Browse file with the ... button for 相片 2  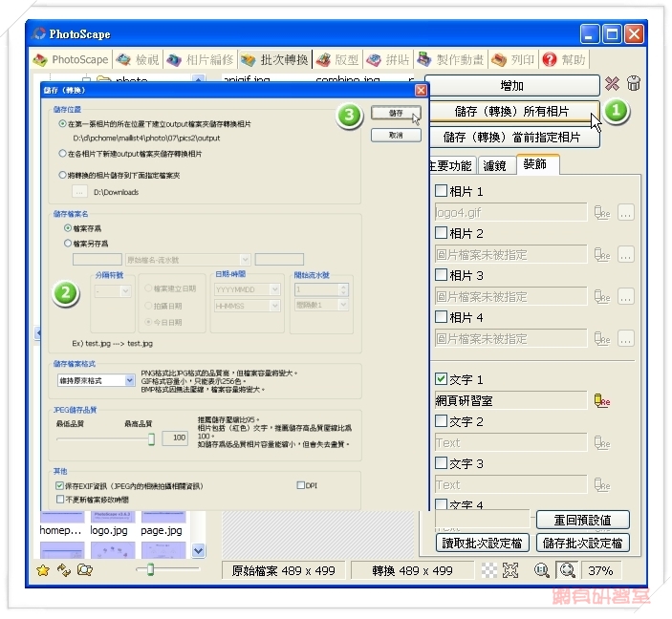(x=626, y=254)
